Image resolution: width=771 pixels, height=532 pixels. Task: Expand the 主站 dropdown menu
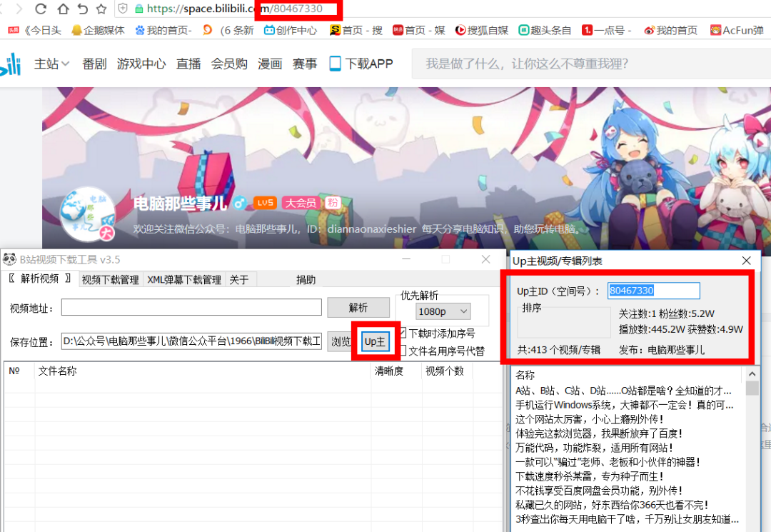click(52, 64)
